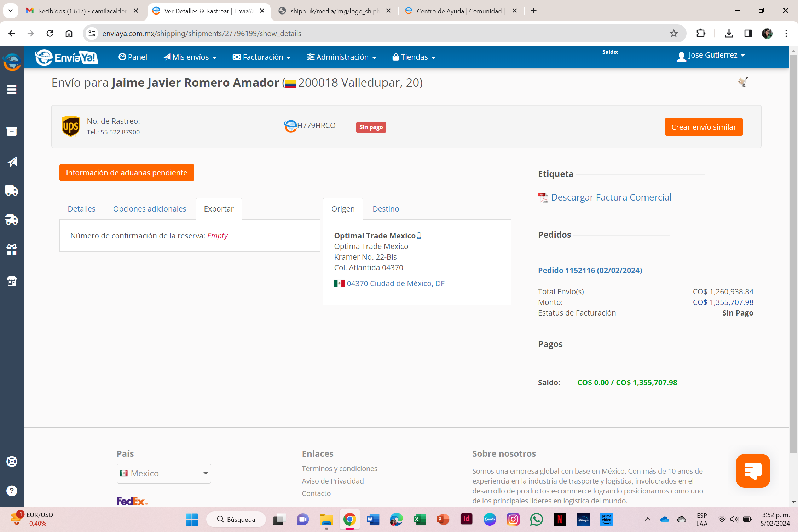This screenshot has height=532, width=798.
Task: Open the store sidebar icon
Action: click(x=12, y=281)
